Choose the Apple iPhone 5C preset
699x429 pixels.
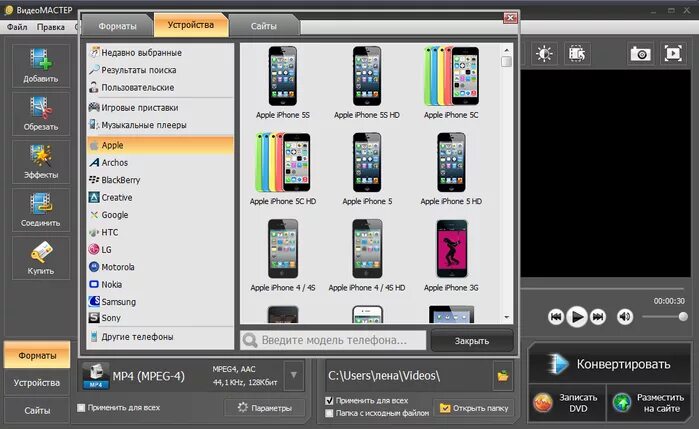[451, 82]
